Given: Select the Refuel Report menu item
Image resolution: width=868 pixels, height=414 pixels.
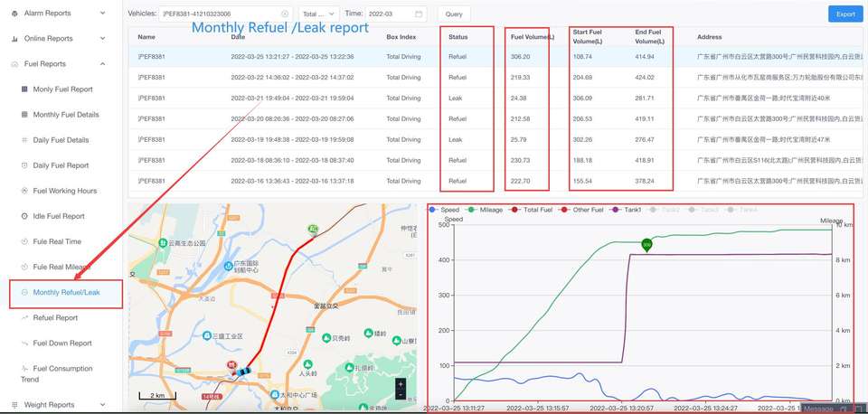Looking at the screenshot, I should tap(55, 317).
